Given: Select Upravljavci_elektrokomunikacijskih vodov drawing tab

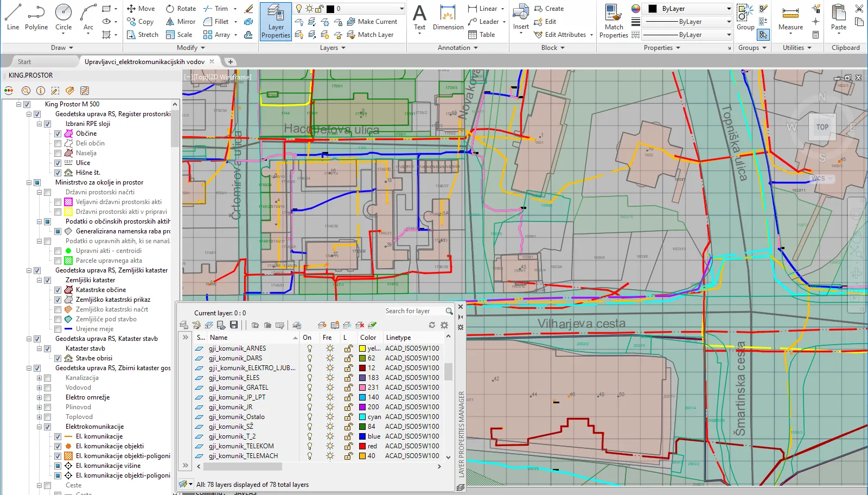Looking at the screenshot, I should (x=144, y=62).
